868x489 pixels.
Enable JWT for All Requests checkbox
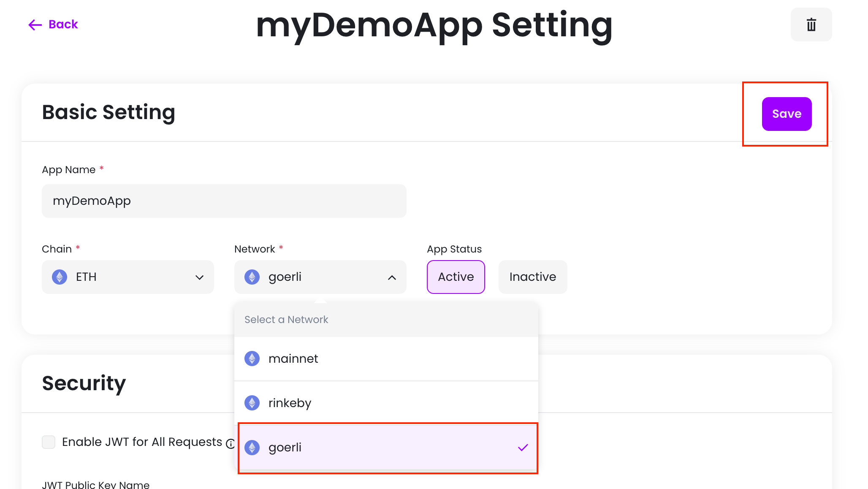(x=49, y=442)
